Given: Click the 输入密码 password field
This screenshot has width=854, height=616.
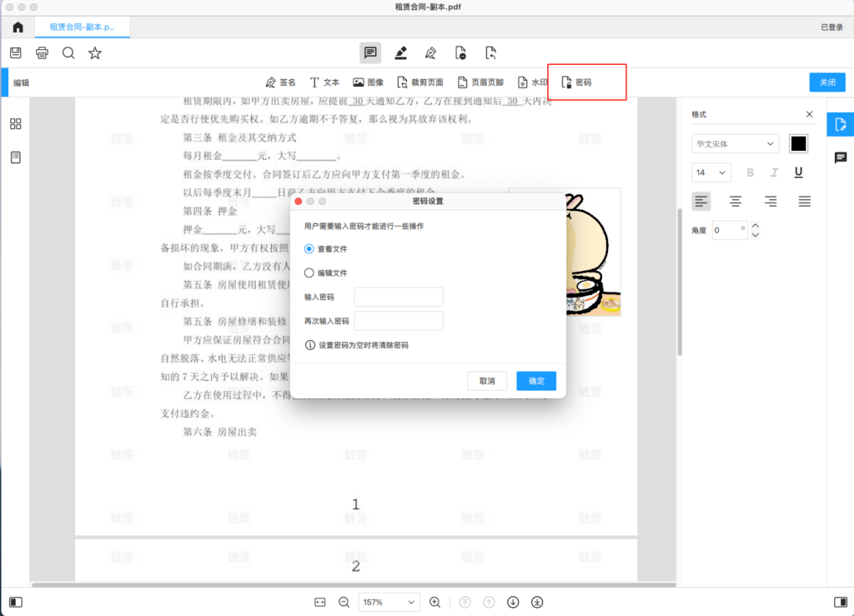Looking at the screenshot, I should (x=399, y=298).
